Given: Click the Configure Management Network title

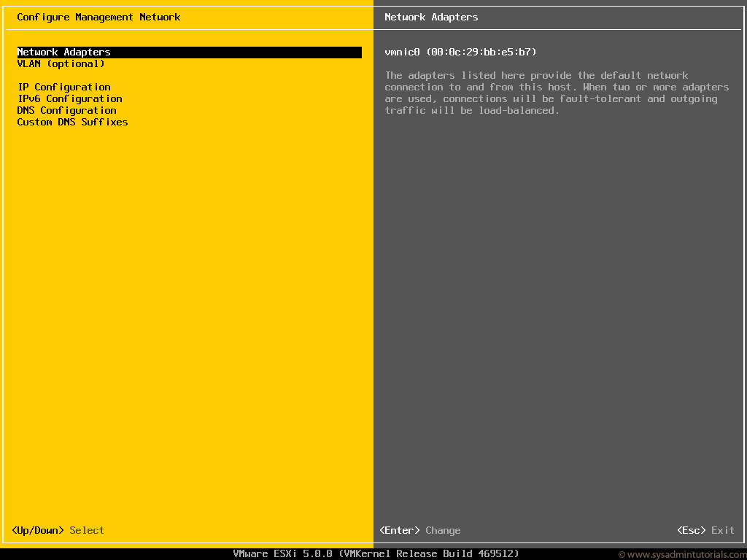Looking at the screenshot, I should click(x=98, y=17).
